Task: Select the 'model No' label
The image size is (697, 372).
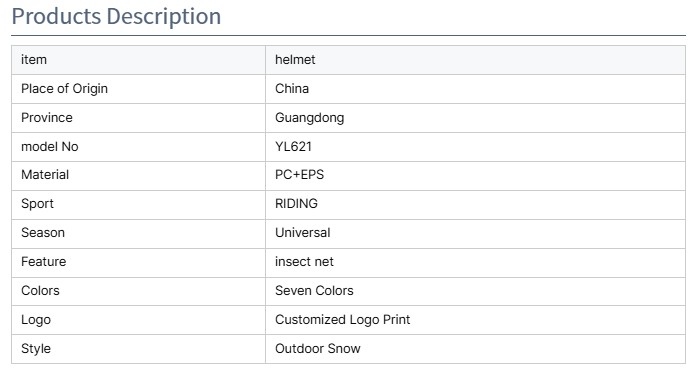Action: pos(50,147)
